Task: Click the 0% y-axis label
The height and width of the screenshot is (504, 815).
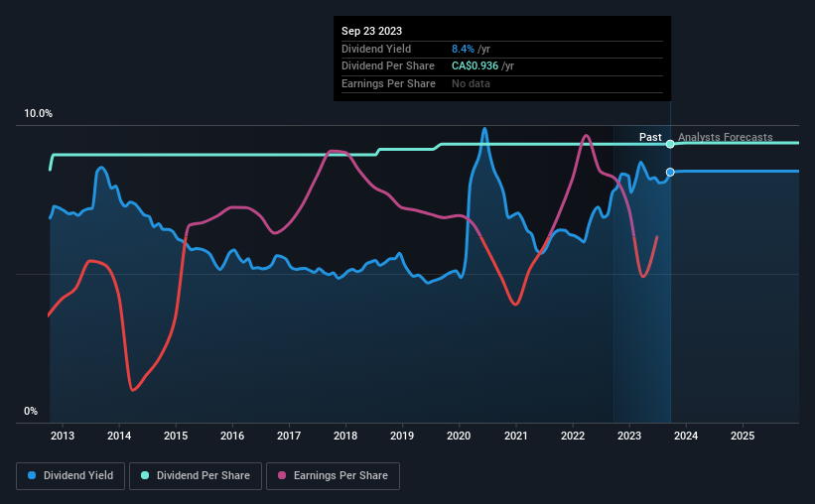Action: click(31, 411)
